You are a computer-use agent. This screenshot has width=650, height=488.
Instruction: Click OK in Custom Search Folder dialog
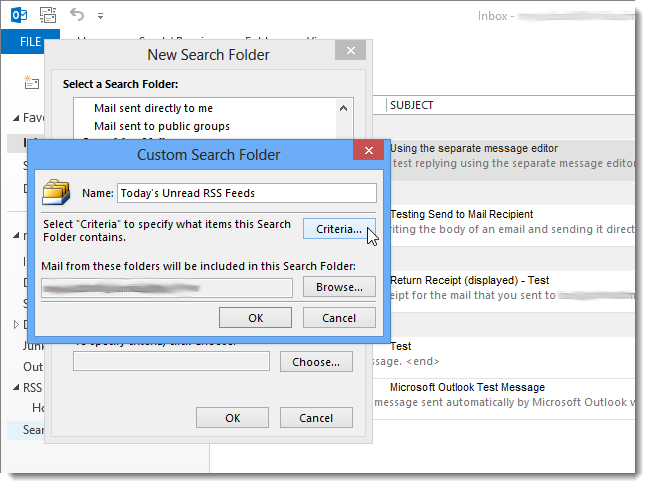[x=255, y=318]
